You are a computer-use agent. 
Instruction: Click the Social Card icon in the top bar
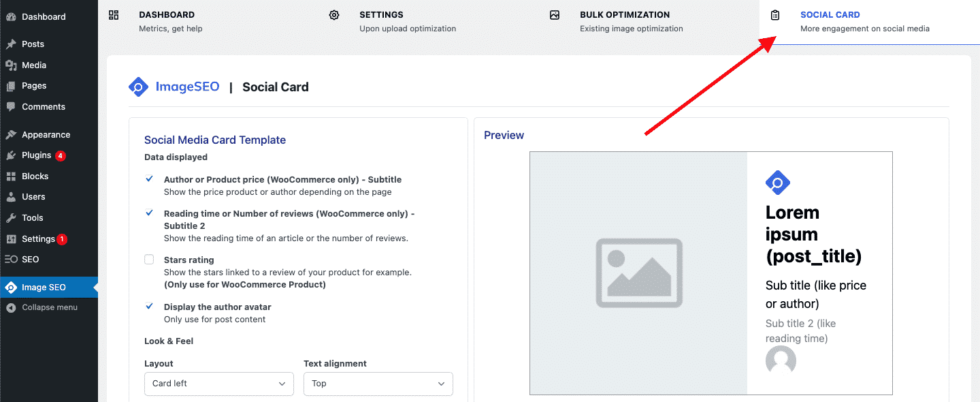click(775, 14)
